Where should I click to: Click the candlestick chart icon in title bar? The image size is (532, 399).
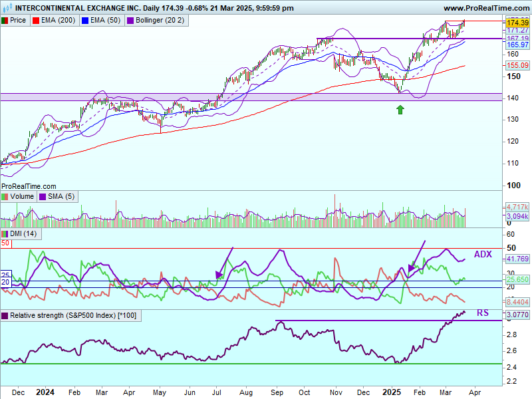click(7, 8)
